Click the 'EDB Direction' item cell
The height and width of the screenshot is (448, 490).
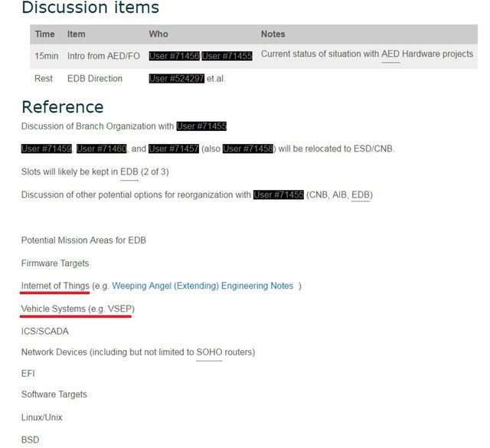pos(95,78)
